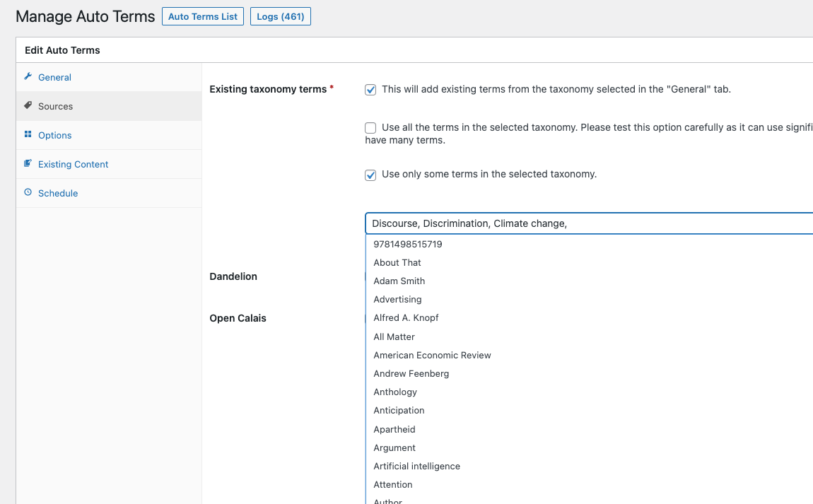Open the General tab
This screenshot has height=504, width=813.
point(54,77)
